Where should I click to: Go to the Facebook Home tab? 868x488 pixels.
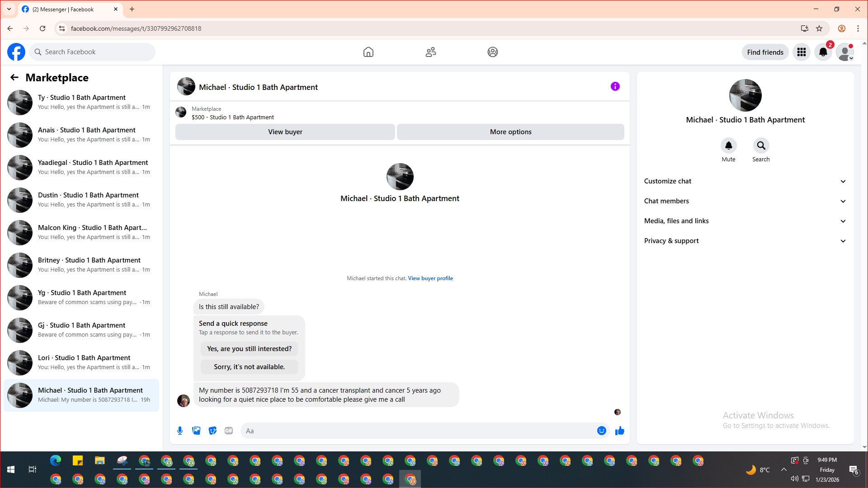pyautogui.click(x=368, y=52)
